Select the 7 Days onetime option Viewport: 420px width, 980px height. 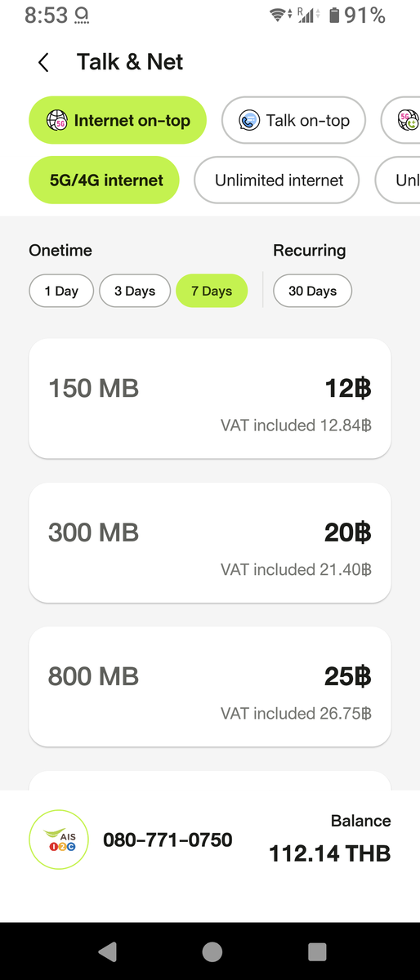tap(212, 291)
